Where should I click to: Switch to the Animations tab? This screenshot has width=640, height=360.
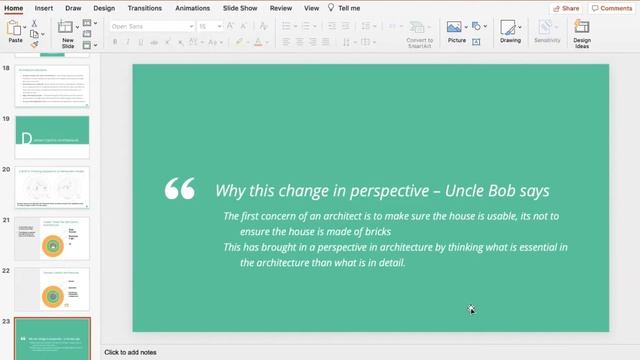click(x=193, y=8)
